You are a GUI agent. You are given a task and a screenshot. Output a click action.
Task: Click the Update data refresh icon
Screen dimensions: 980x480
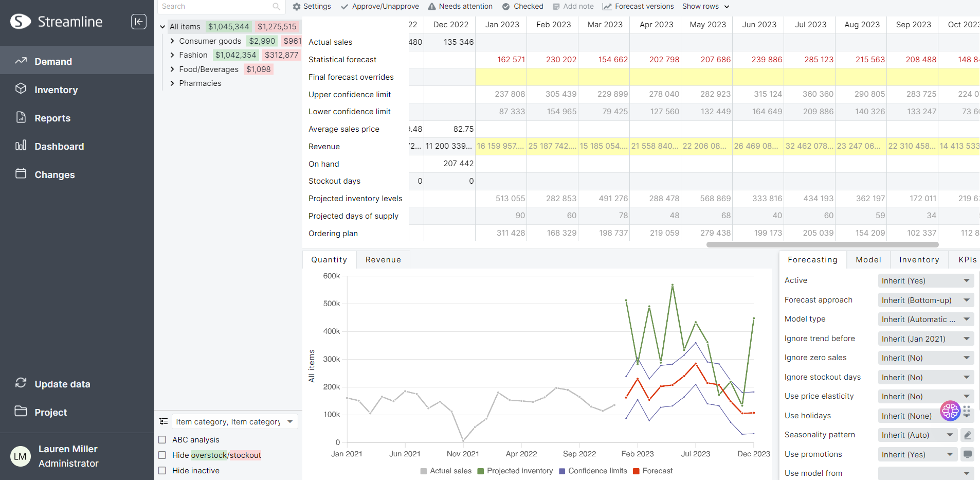[21, 383]
